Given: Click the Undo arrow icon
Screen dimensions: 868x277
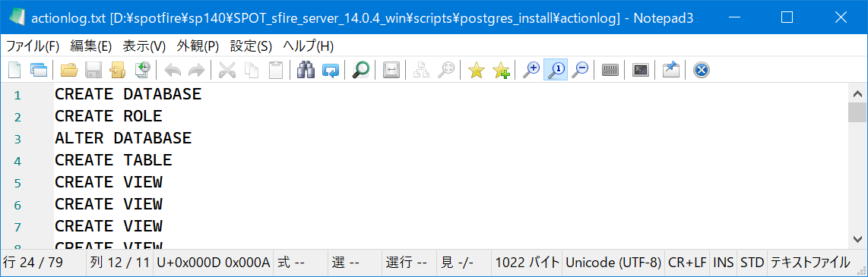Looking at the screenshot, I should (173, 71).
